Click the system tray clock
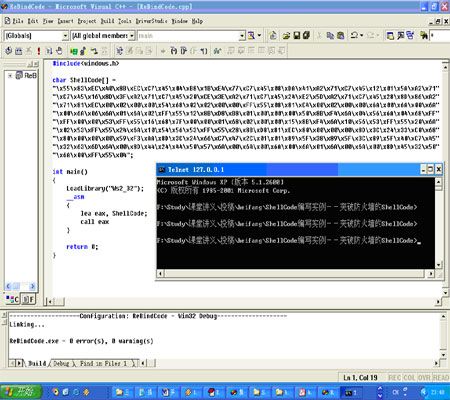This screenshot has width=450, height=400. coord(437,392)
